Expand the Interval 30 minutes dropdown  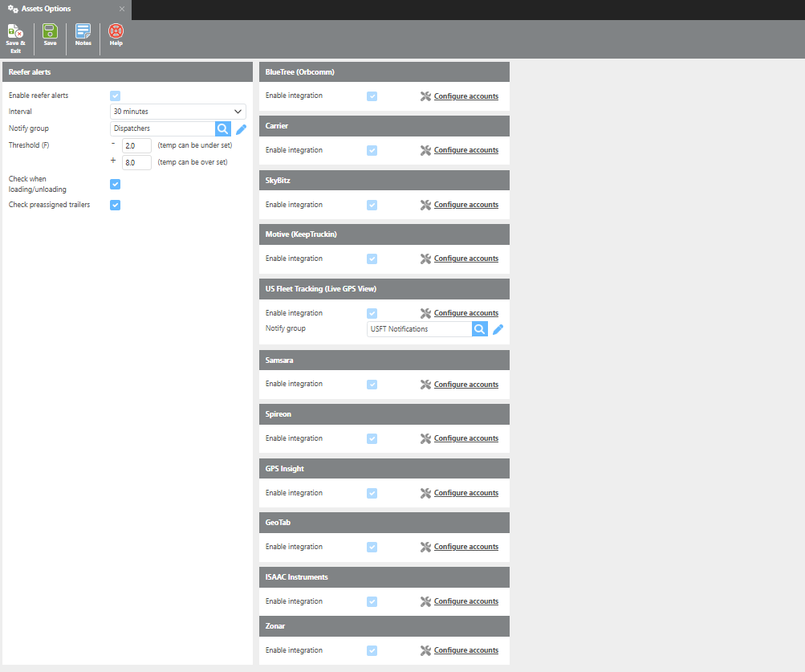pyautogui.click(x=177, y=112)
